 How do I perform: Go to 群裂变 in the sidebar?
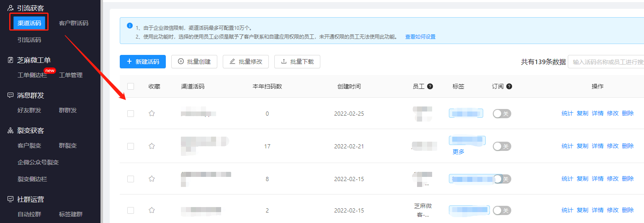point(68,145)
